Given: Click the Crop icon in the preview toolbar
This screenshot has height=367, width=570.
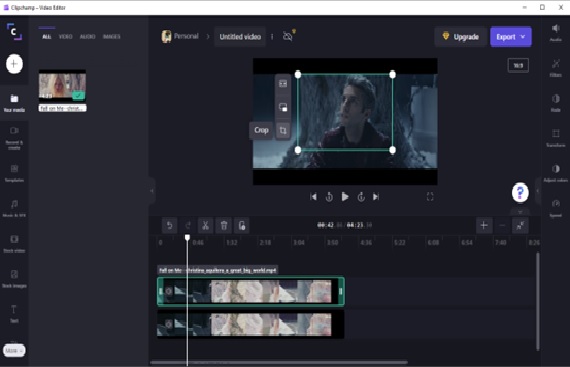Looking at the screenshot, I should (x=283, y=130).
